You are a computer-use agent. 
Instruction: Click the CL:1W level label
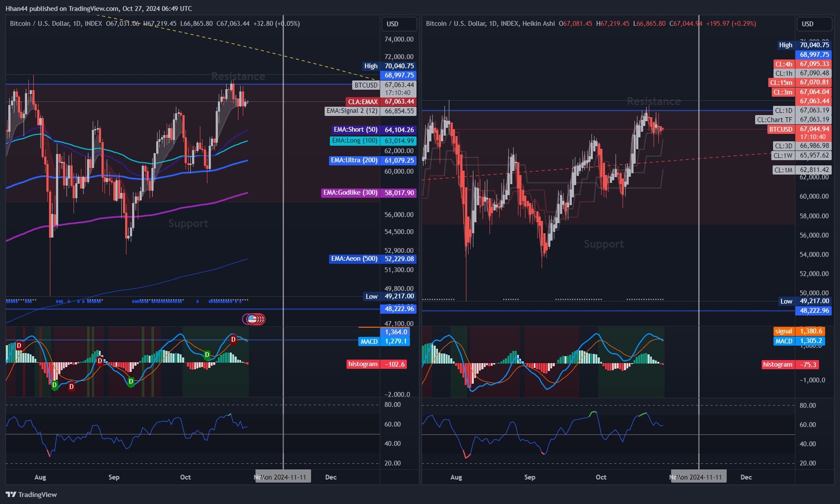pos(801,156)
